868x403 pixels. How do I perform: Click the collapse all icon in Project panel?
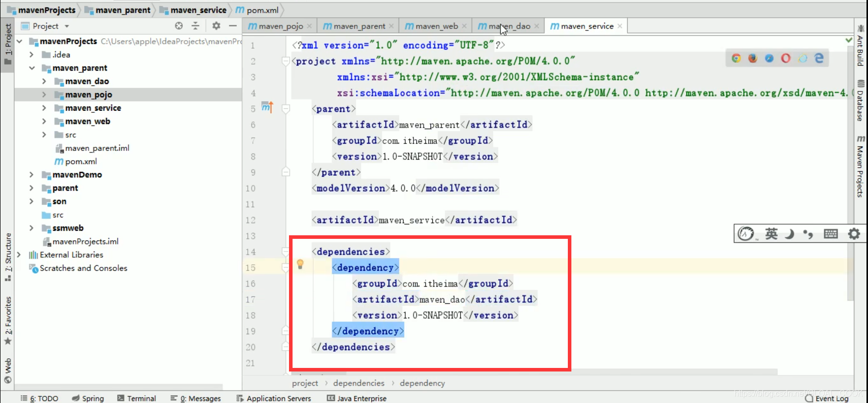coord(196,26)
